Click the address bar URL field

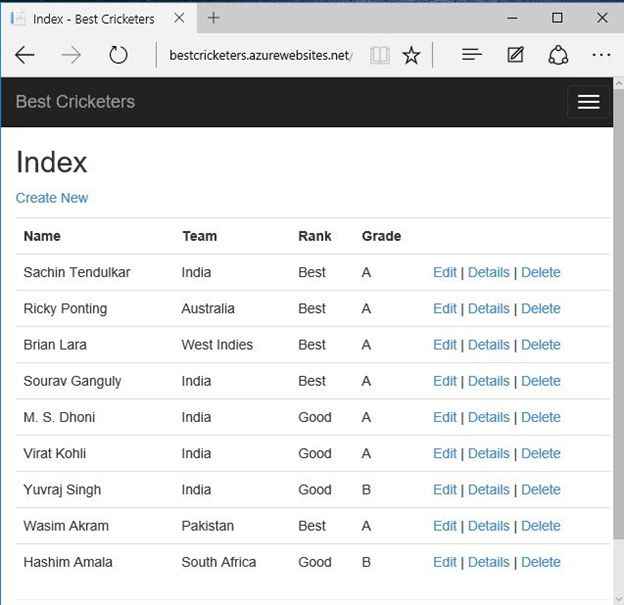click(x=260, y=55)
